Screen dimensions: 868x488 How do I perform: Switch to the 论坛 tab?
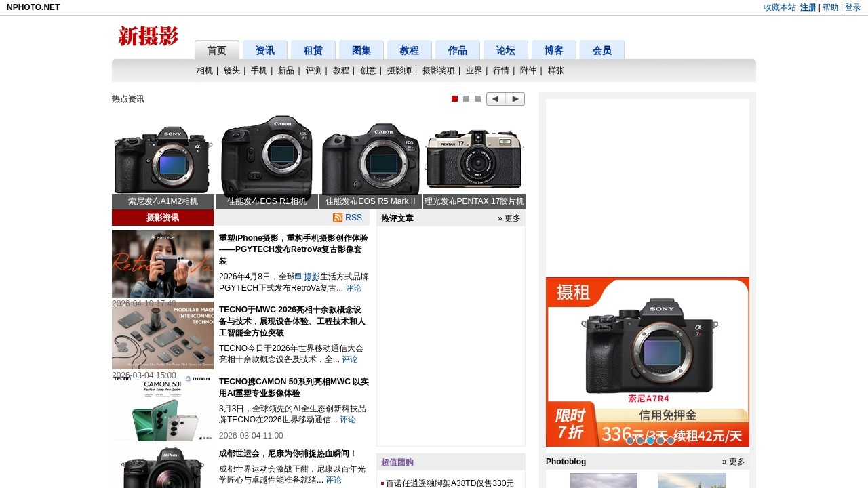point(506,50)
